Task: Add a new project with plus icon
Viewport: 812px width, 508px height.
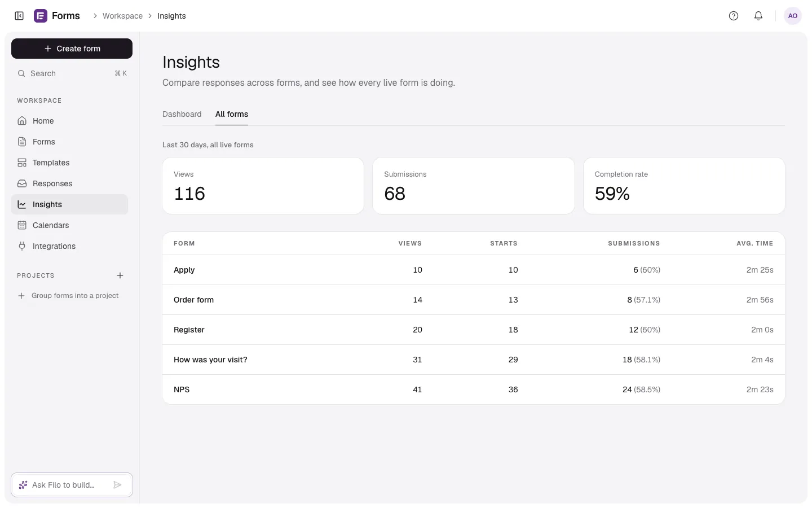Action: [120, 275]
